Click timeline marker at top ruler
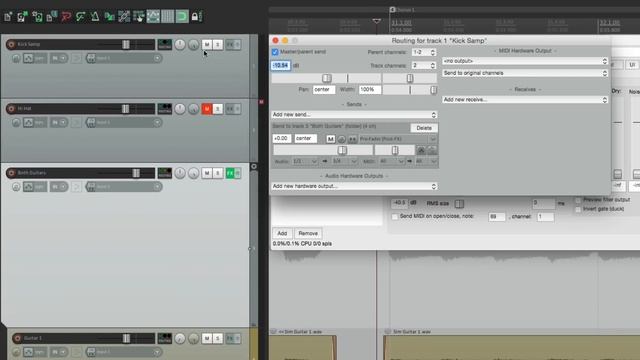 (392, 9)
